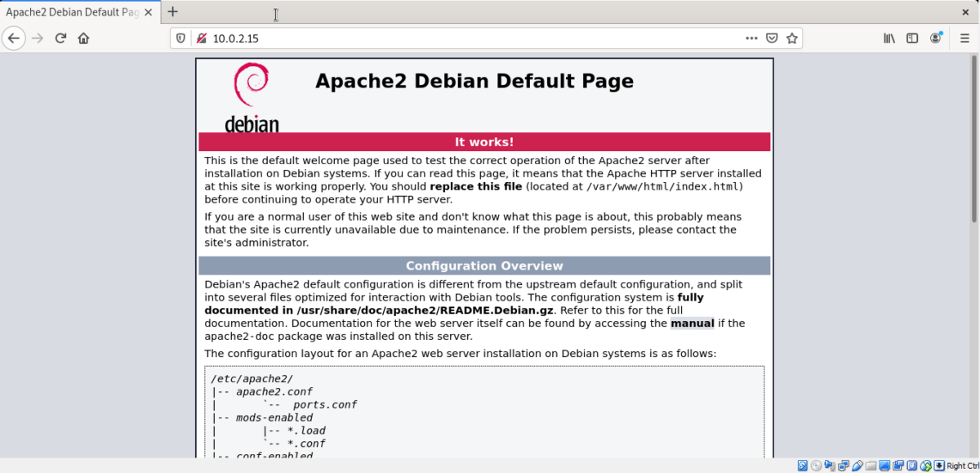Click the insecure connection padlock icon
The height and width of the screenshot is (473, 980).
point(201,38)
